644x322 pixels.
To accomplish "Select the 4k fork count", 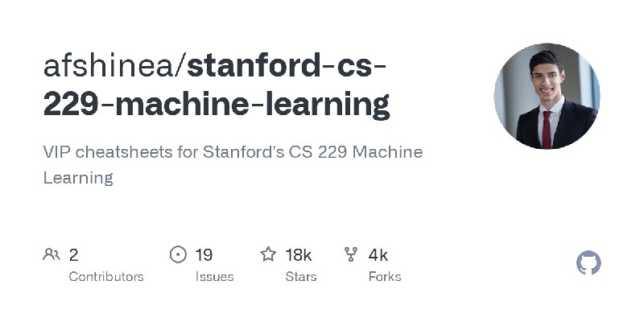I will (x=378, y=255).
